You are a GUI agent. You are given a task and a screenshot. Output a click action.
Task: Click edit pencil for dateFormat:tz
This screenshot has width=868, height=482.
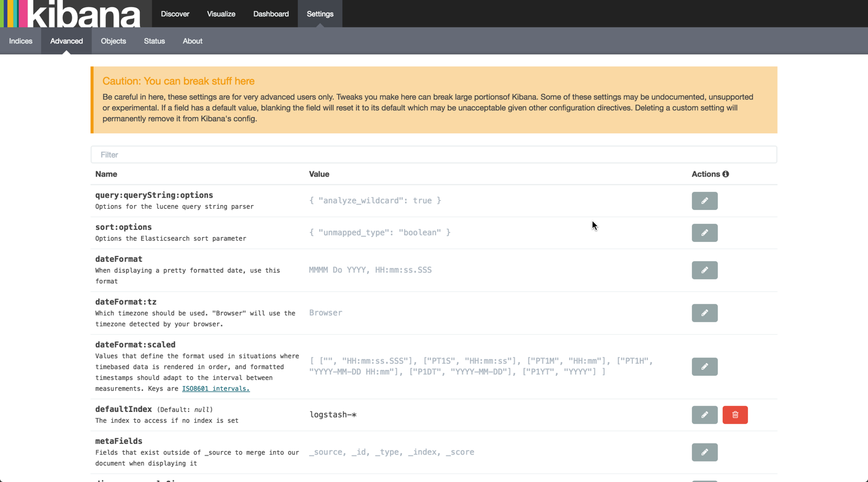point(704,313)
